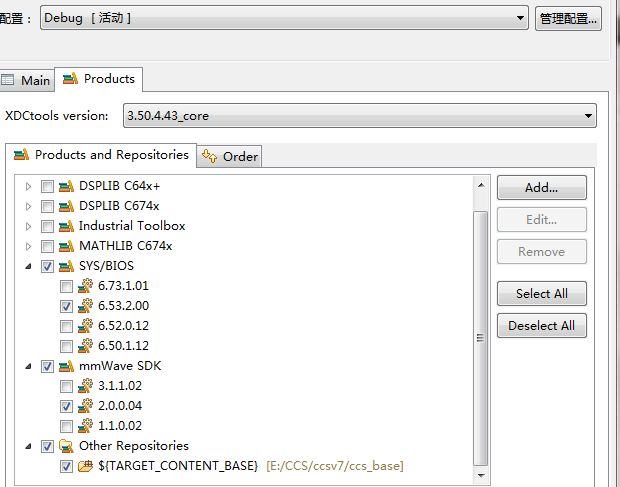Select the 2.0.0.04 version label
The height and width of the screenshot is (487, 620).
(120, 406)
